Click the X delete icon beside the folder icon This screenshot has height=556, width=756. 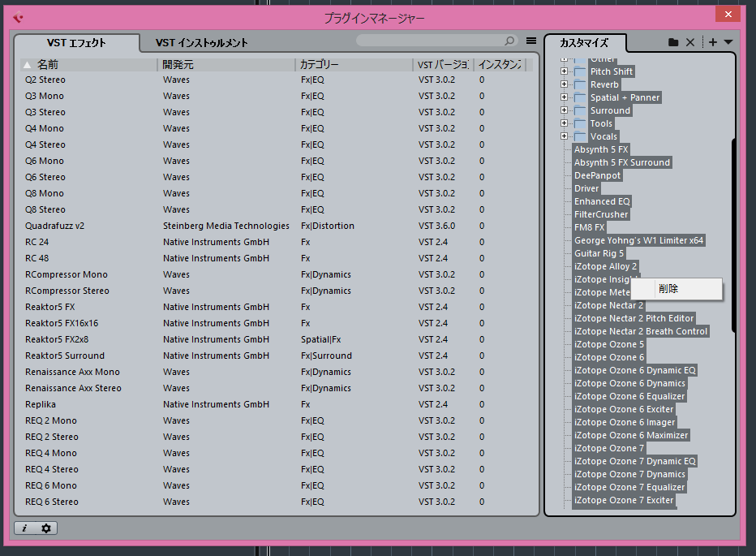point(690,42)
